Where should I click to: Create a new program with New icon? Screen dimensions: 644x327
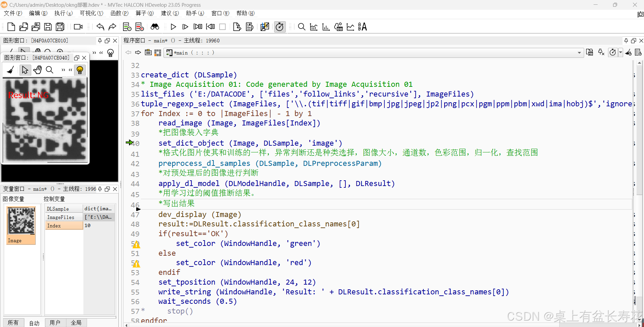[x=11, y=27]
